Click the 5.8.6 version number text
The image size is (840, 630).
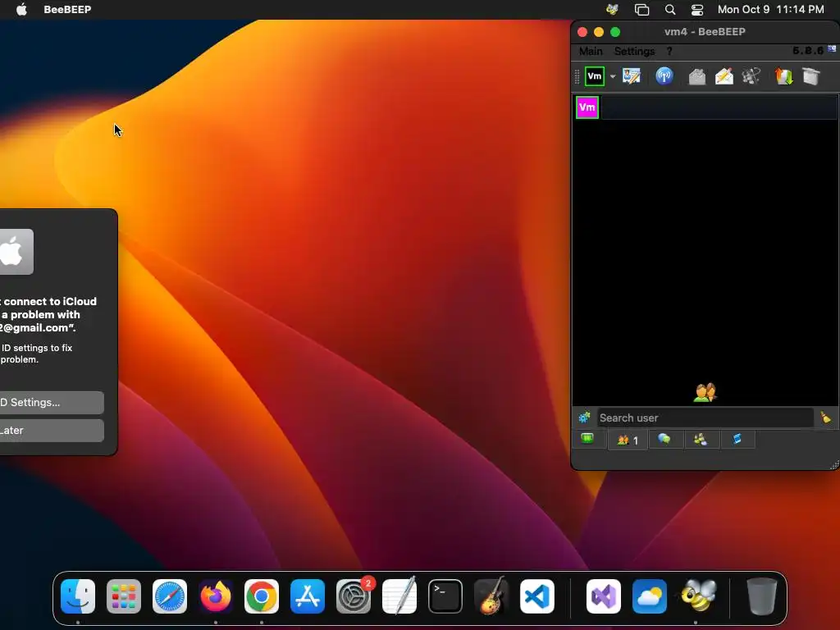pyautogui.click(x=808, y=50)
